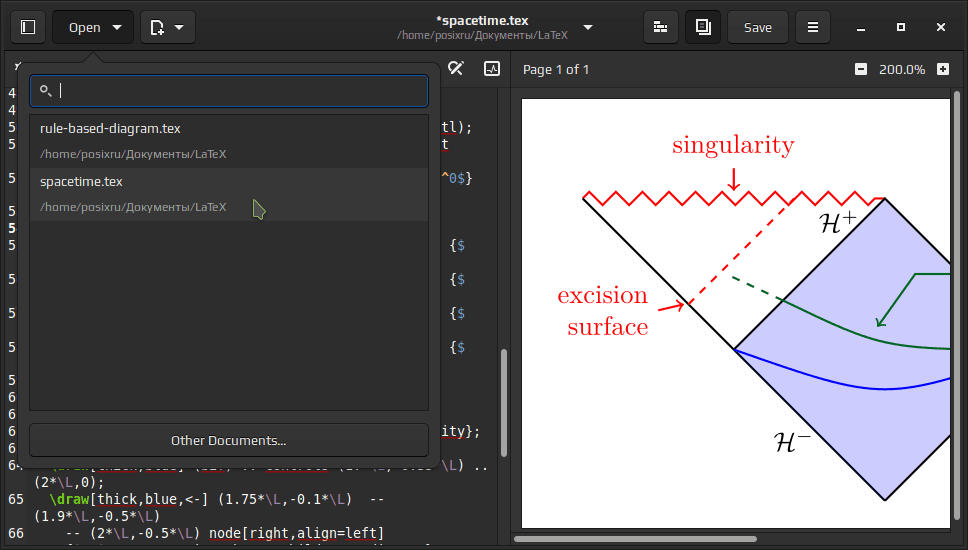968x550 pixels.
Task: Click the image/graph insert icon
Action: [491, 69]
